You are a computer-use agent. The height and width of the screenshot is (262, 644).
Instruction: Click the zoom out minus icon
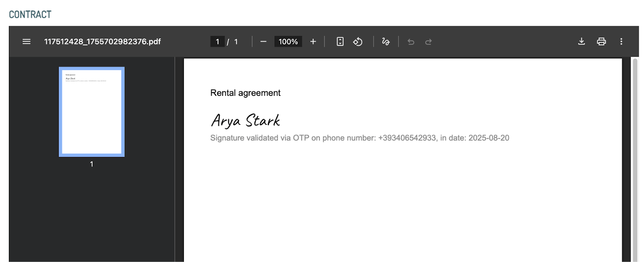[x=263, y=41]
